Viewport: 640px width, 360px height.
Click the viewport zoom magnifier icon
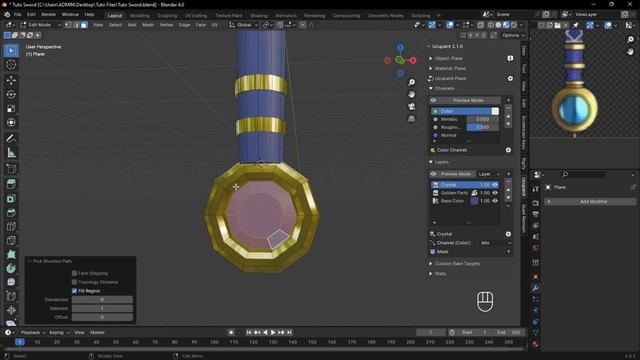coord(411,82)
